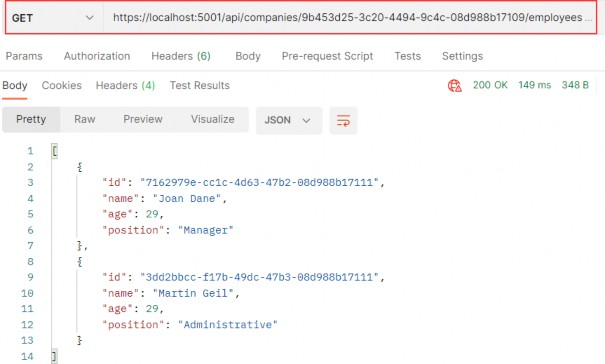This screenshot has width=605, height=364.
Task: Click line number 14 in the gutter
Action: (27, 356)
